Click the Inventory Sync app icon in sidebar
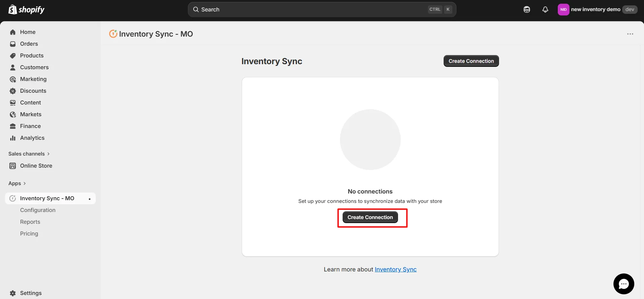Viewport: 644px width, 299px height. click(x=13, y=199)
